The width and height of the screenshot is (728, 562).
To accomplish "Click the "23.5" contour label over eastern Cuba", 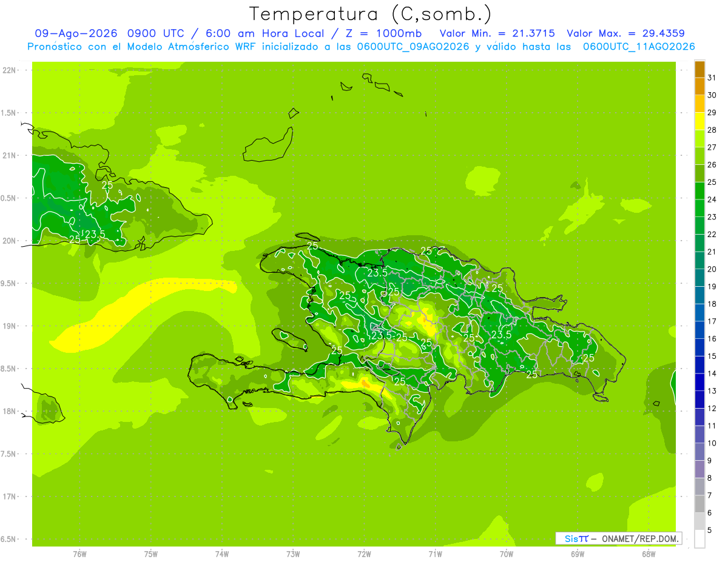I will 95,235.
